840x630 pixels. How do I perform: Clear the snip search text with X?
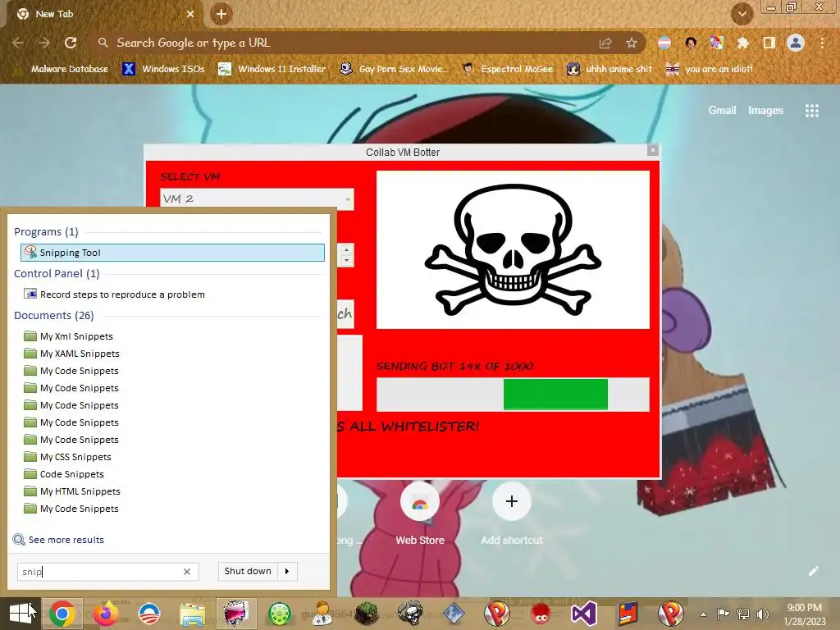click(x=187, y=572)
